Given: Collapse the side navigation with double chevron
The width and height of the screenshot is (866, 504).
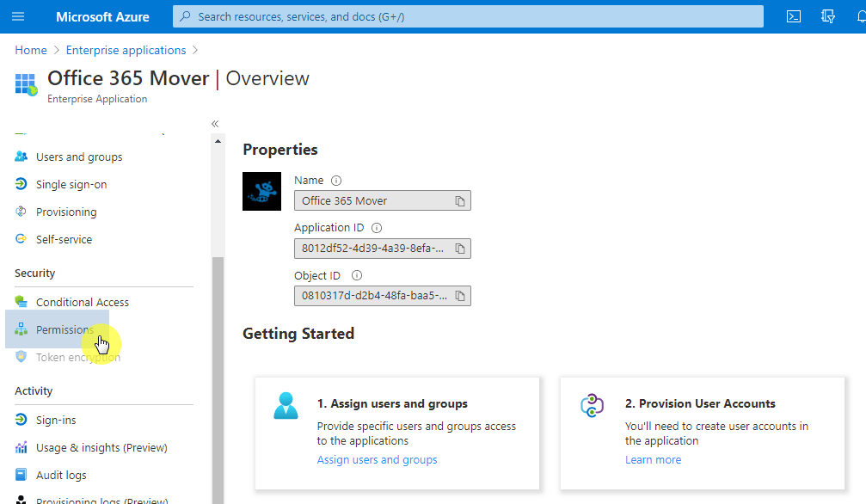Looking at the screenshot, I should pos(215,124).
